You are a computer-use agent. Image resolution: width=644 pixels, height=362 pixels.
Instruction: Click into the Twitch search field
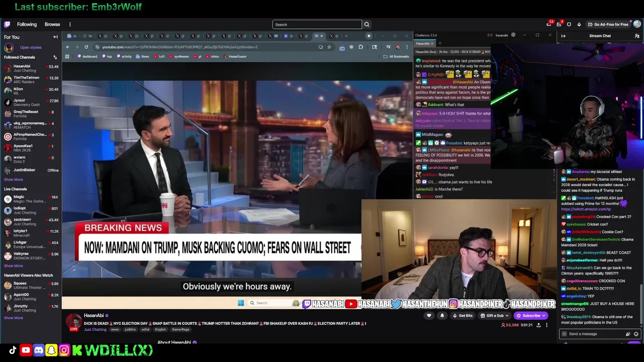pos(317,24)
